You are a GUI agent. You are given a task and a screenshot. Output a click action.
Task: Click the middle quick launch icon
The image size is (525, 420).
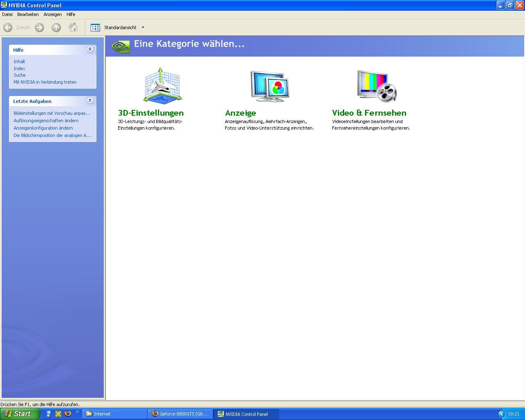[58, 414]
